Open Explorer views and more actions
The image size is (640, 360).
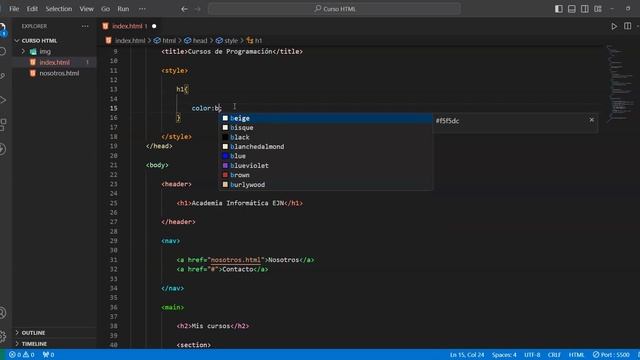click(85, 26)
